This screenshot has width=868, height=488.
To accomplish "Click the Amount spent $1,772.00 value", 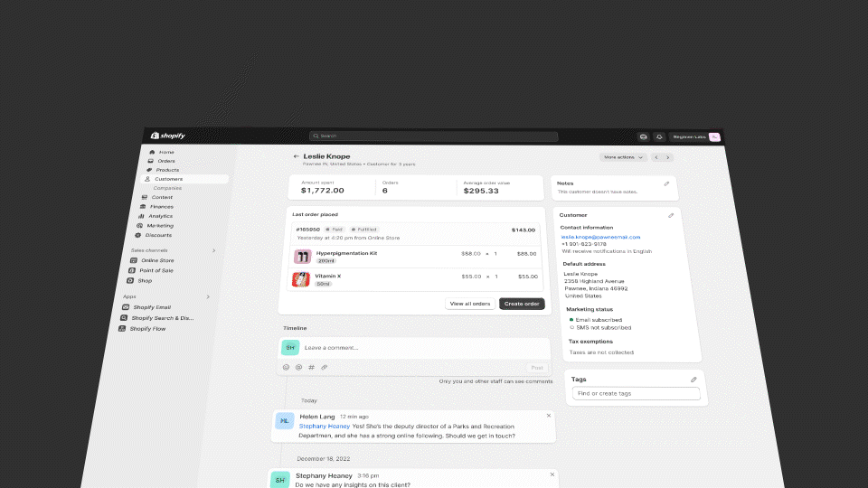I will tap(323, 191).
